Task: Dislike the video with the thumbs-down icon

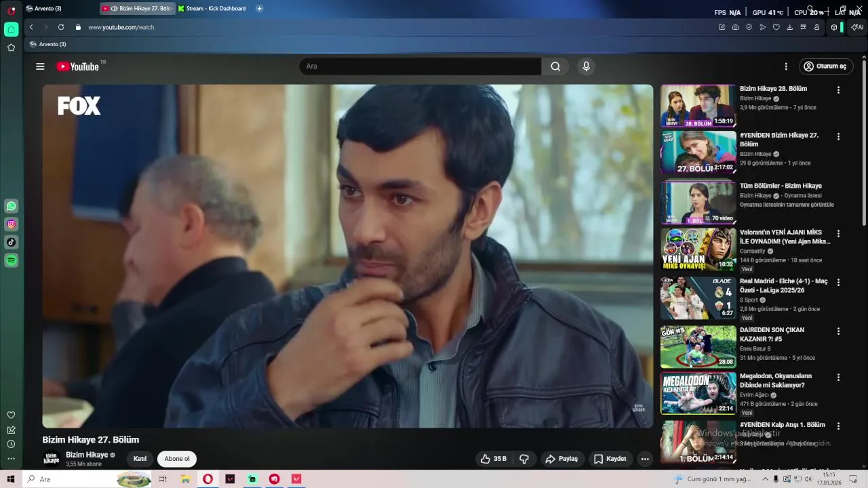Action: (x=524, y=459)
